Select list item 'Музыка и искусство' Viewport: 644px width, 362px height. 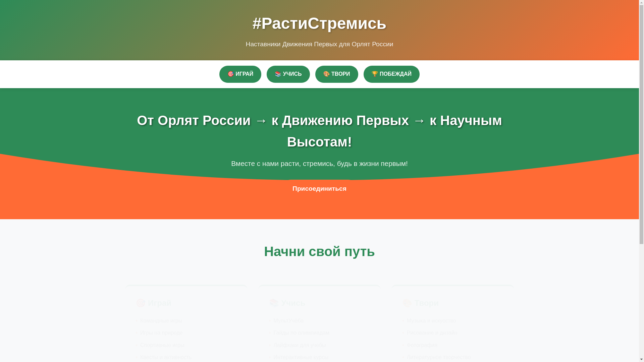click(x=431, y=321)
